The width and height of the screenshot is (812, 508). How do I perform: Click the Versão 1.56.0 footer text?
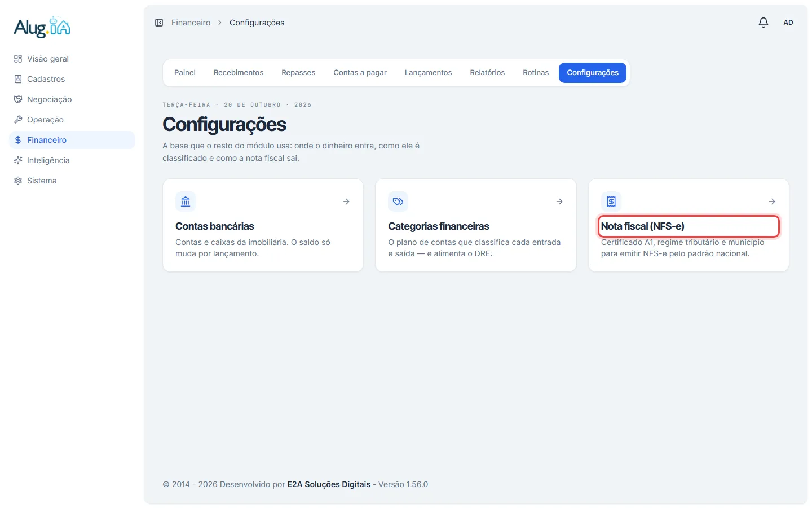[x=403, y=484]
